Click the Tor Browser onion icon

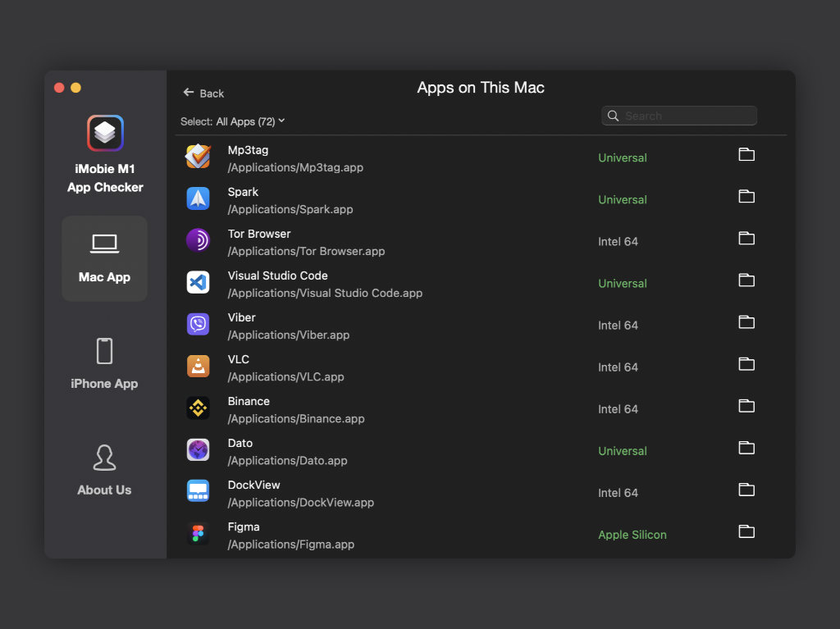click(198, 240)
